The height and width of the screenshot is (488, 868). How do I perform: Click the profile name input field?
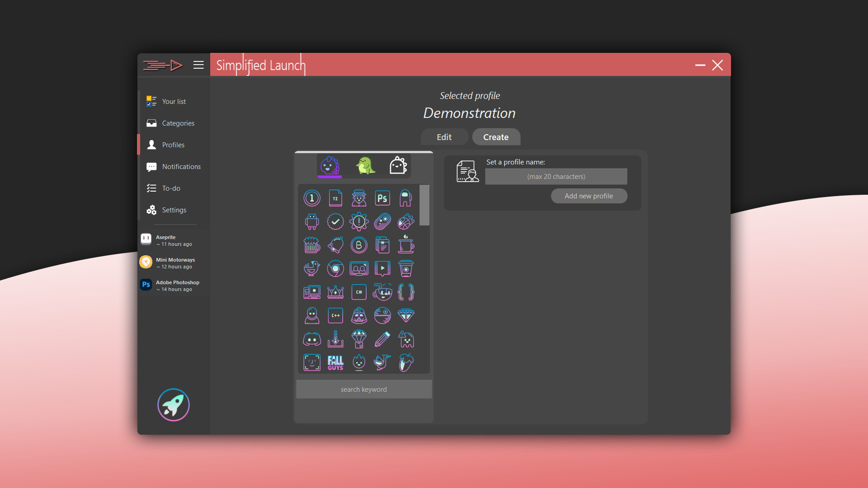click(x=556, y=176)
